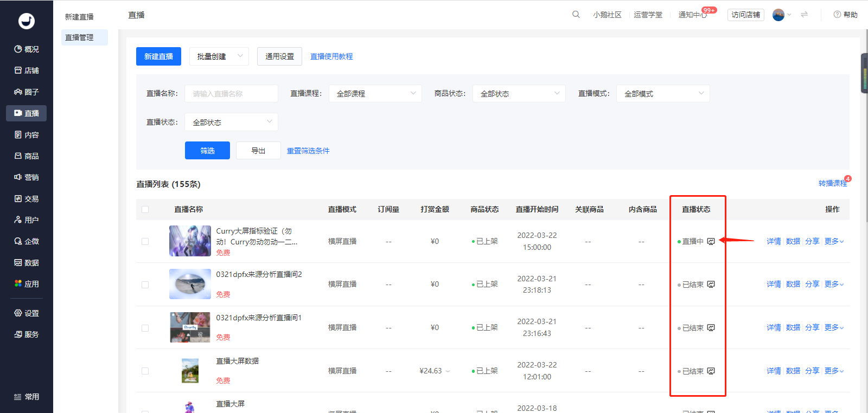Open the 概况 overview section

click(x=26, y=49)
